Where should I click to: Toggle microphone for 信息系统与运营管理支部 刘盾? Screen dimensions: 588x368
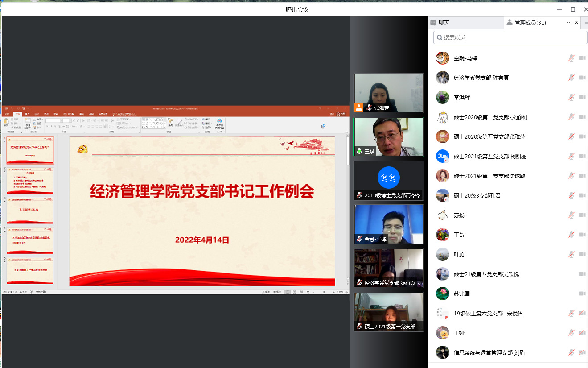tap(571, 352)
